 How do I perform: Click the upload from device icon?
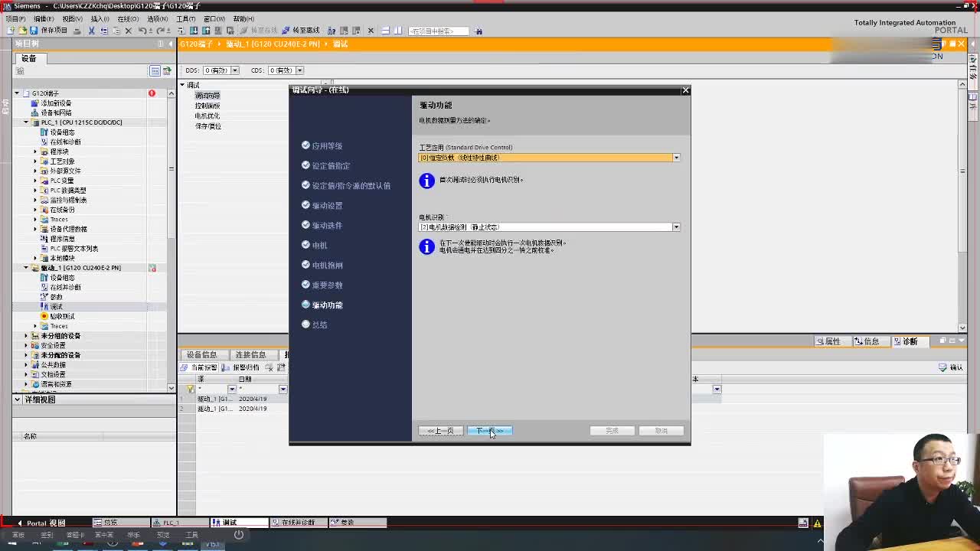207,31
